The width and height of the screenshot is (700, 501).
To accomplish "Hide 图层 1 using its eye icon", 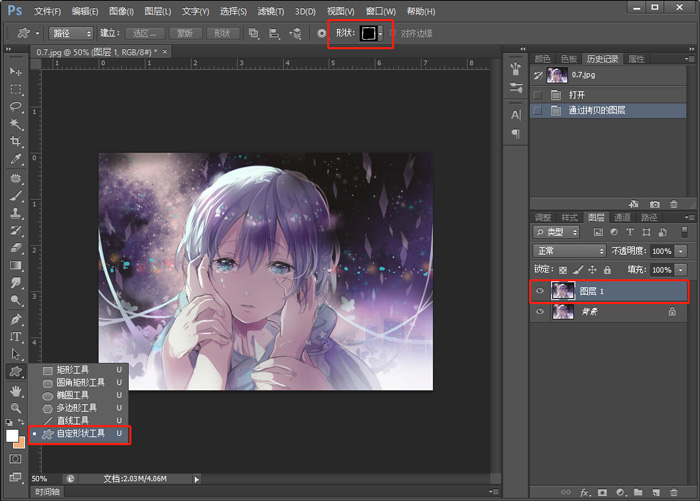I will click(540, 291).
